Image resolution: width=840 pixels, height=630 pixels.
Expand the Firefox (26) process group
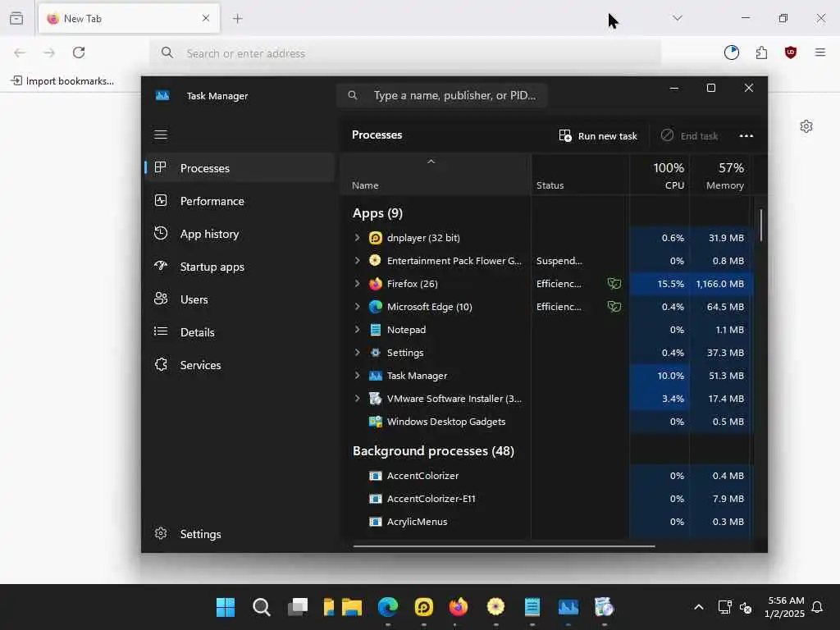(358, 283)
